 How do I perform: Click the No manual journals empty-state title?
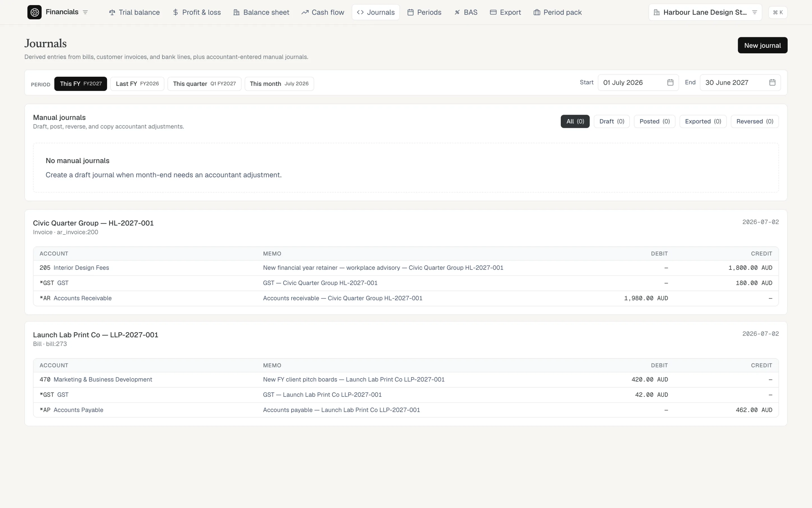[x=78, y=161]
